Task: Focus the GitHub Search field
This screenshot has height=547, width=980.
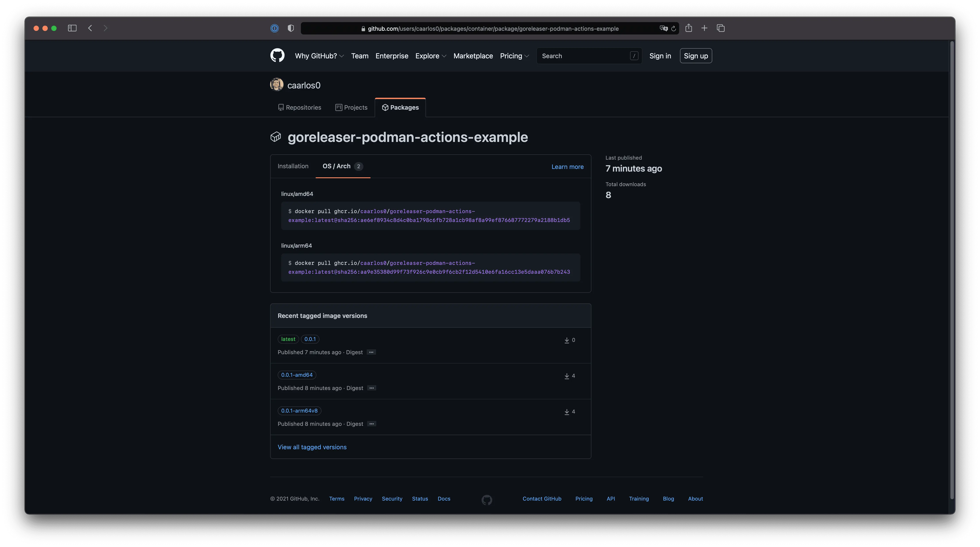Action: point(589,56)
